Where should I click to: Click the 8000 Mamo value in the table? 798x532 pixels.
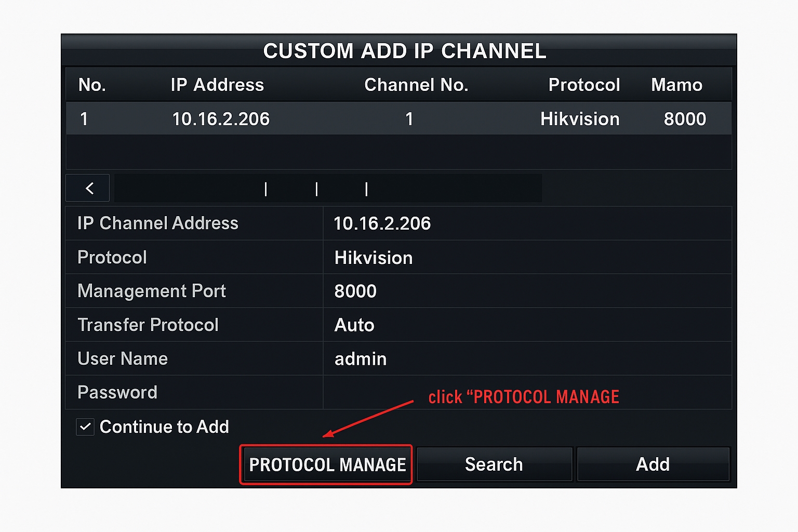click(x=685, y=118)
